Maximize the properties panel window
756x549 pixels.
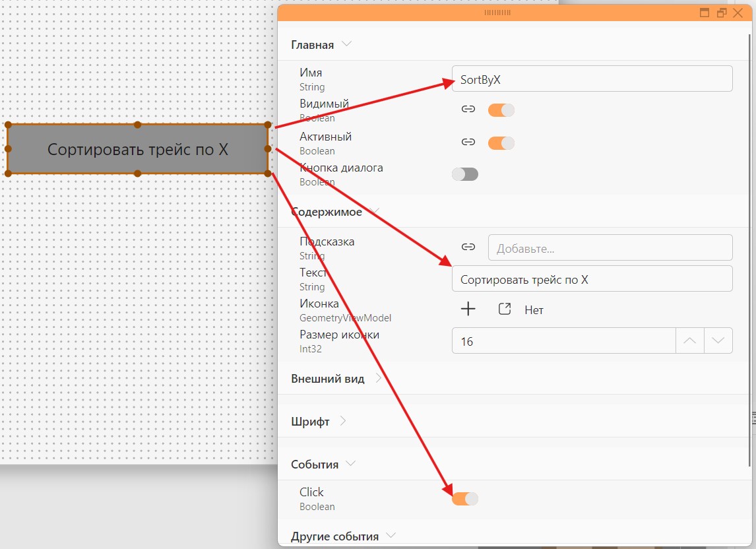point(705,13)
